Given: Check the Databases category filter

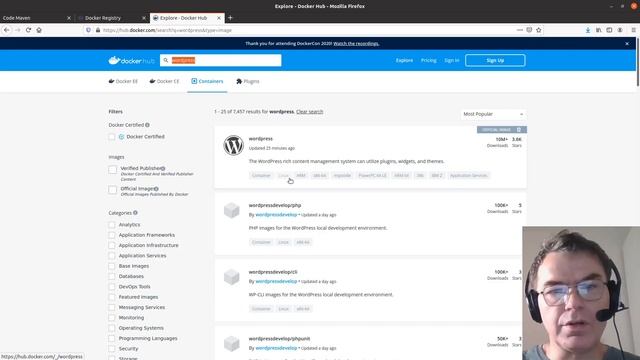Looking at the screenshot, I should [112, 276].
